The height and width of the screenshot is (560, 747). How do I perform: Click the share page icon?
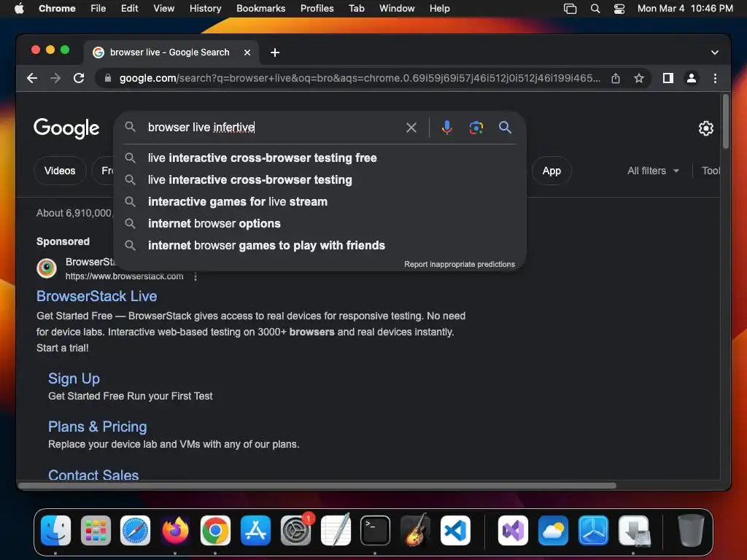point(616,78)
